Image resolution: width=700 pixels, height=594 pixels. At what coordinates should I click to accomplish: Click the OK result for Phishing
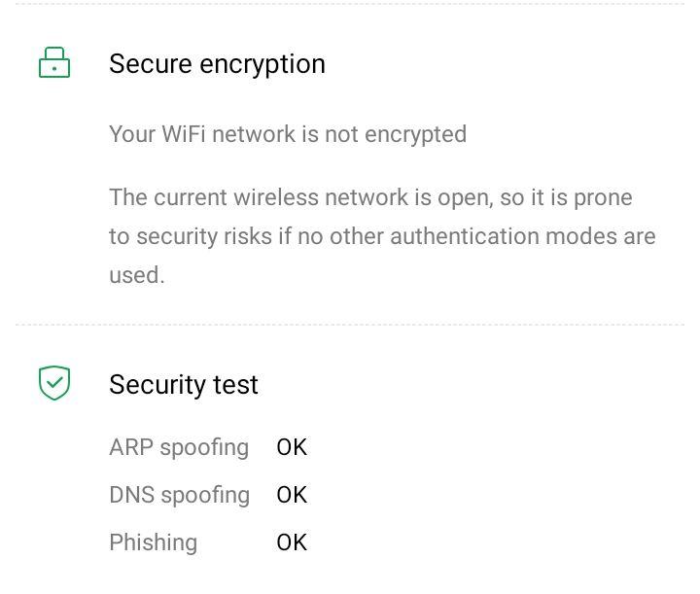click(x=292, y=542)
